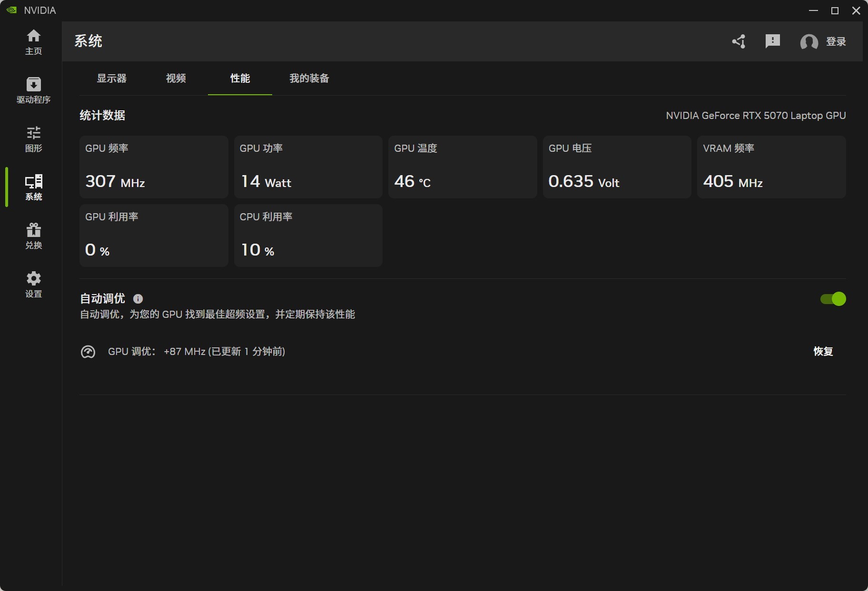Open the 设置 settings gear icon
The image size is (868, 591).
33,279
